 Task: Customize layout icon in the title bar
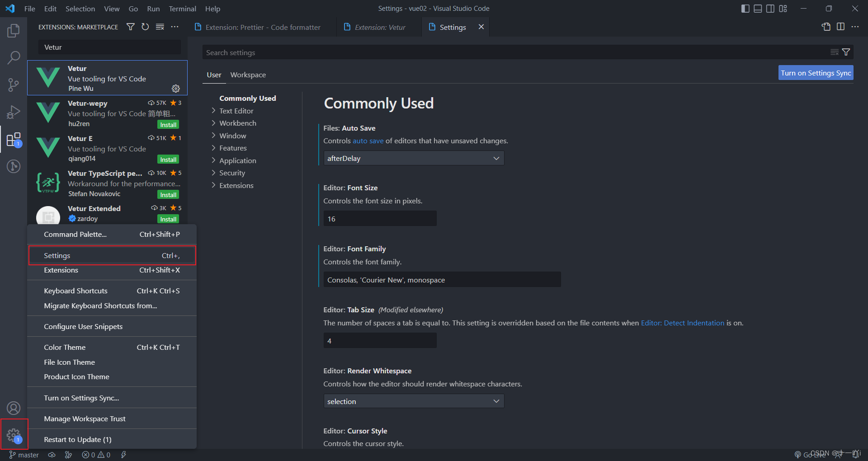click(783, 9)
